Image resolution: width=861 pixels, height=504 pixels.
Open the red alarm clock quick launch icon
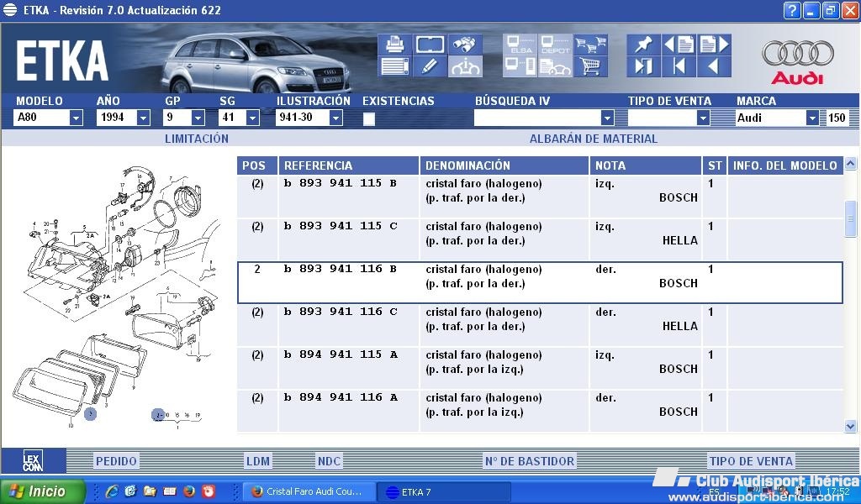tap(209, 491)
